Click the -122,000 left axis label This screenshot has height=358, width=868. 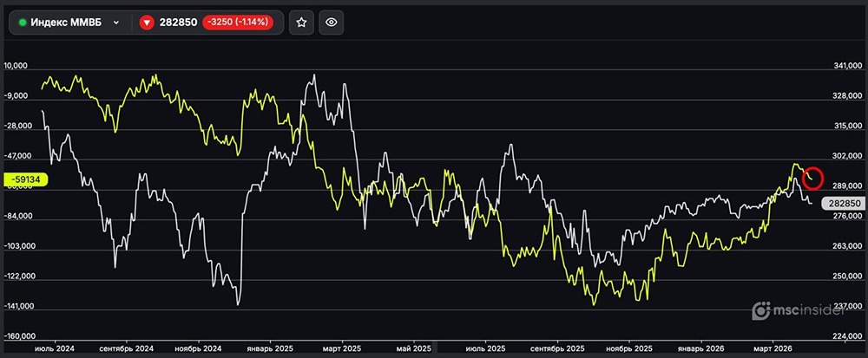[x=19, y=277]
